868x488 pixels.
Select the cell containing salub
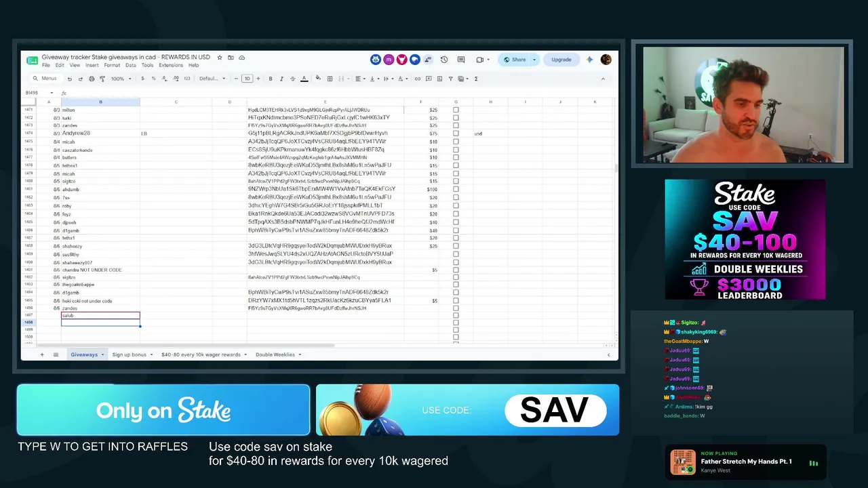point(100,316)
